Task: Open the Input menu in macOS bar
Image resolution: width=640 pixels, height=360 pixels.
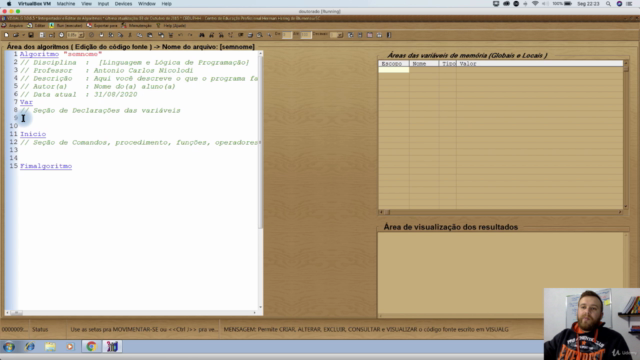Action: coord(103,4)
